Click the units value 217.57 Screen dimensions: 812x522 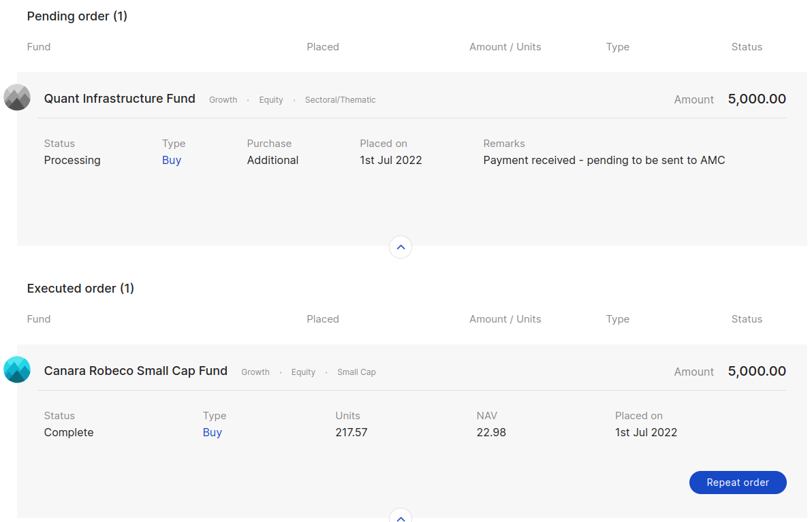351,432
